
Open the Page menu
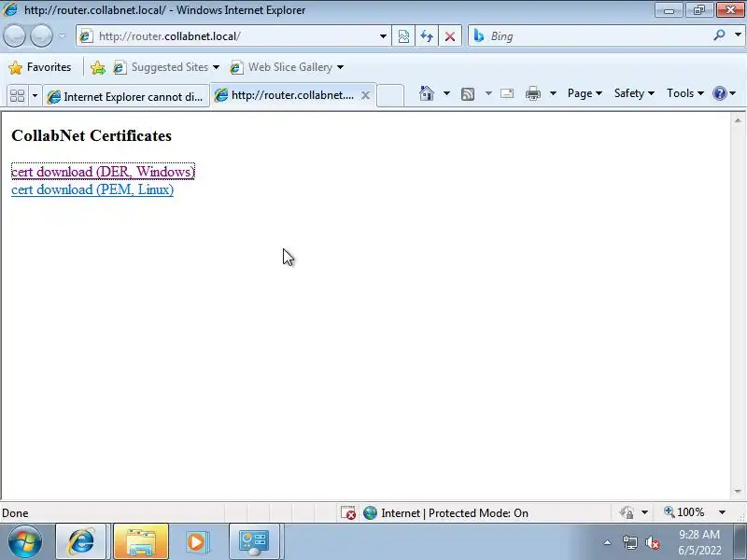click(585, 93)
